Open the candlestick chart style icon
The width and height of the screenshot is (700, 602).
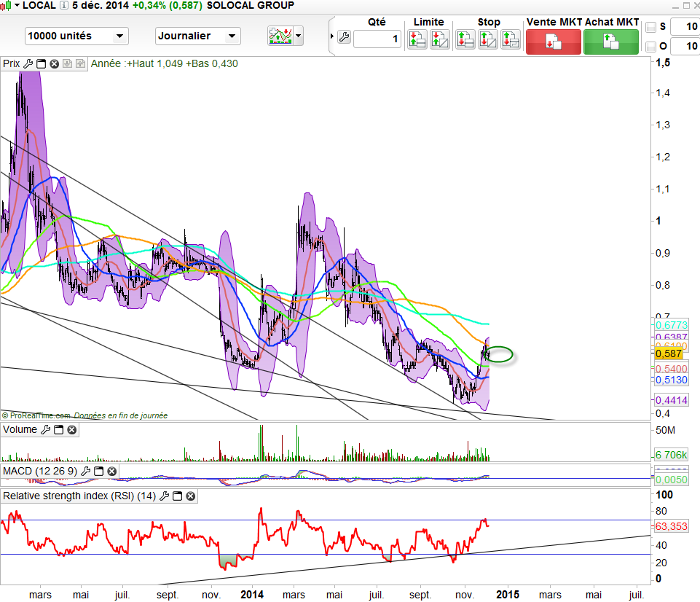click(x=5, y=5)
